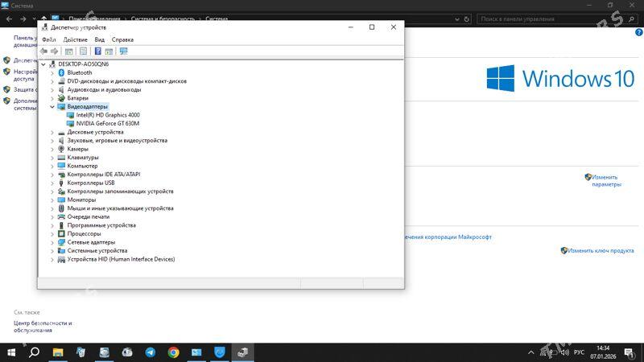Click the Properties toolbar icon
644x362 pixels.
83,51
